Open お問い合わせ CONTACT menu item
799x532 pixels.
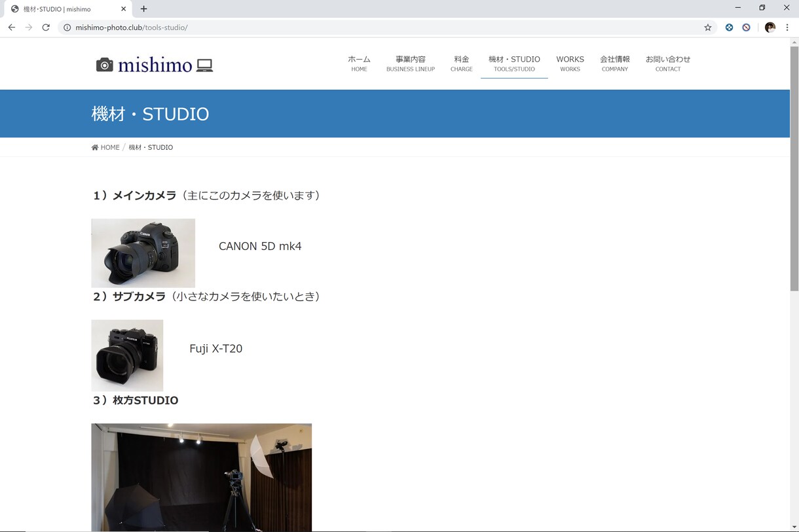pyautogui.click(x=668, y=63)
